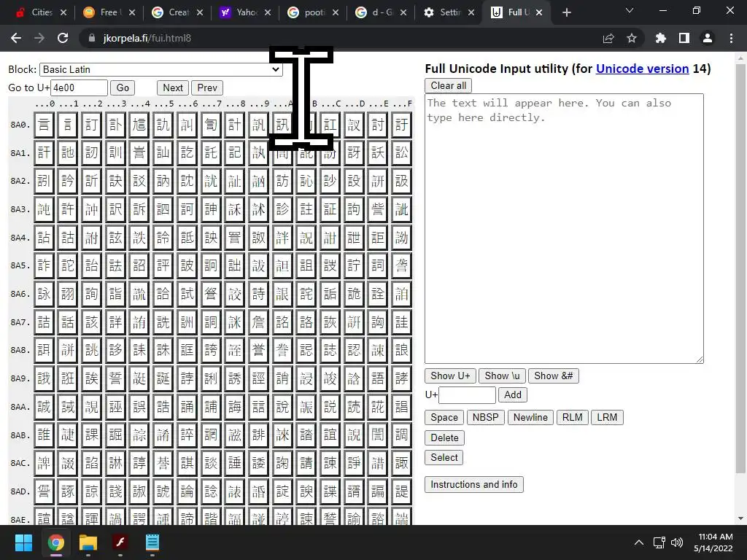The height and width of the screenshot is (560, 747).
Task: Click the browser forward arrow
Action: pyautogui.click(x=39, y=38)
